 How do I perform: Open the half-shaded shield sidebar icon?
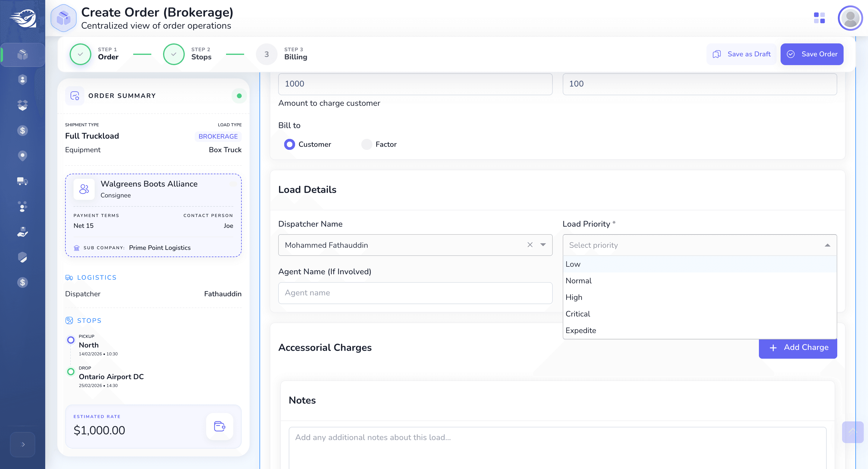coord(22,257)
